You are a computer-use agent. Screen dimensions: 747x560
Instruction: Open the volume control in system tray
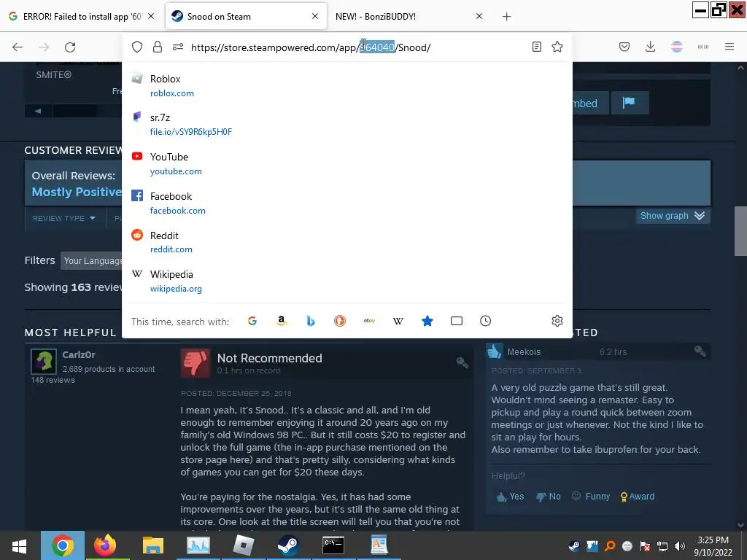pyautogui.click(x=680, y=546)
